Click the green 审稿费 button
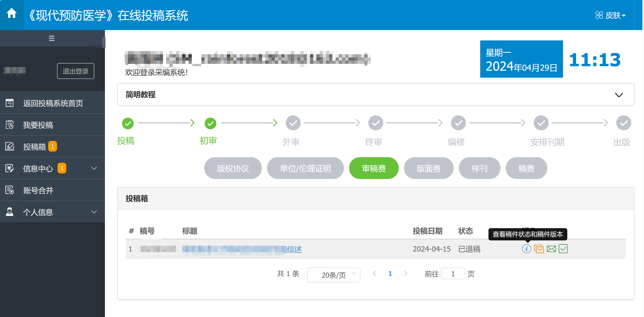Screen dimensions: 644x317 tap(374, 168)
